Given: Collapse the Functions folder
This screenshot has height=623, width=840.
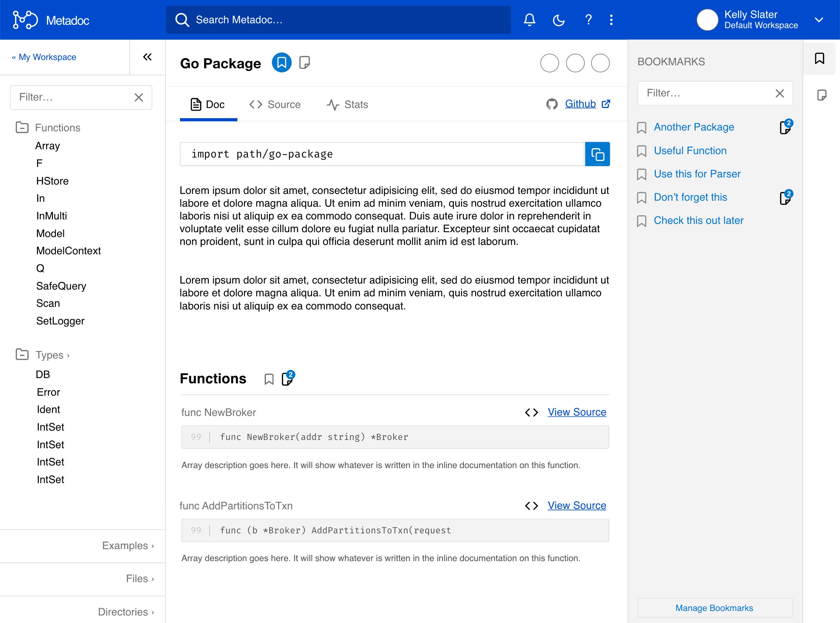Looking at the screenshot, I should 22,128.
